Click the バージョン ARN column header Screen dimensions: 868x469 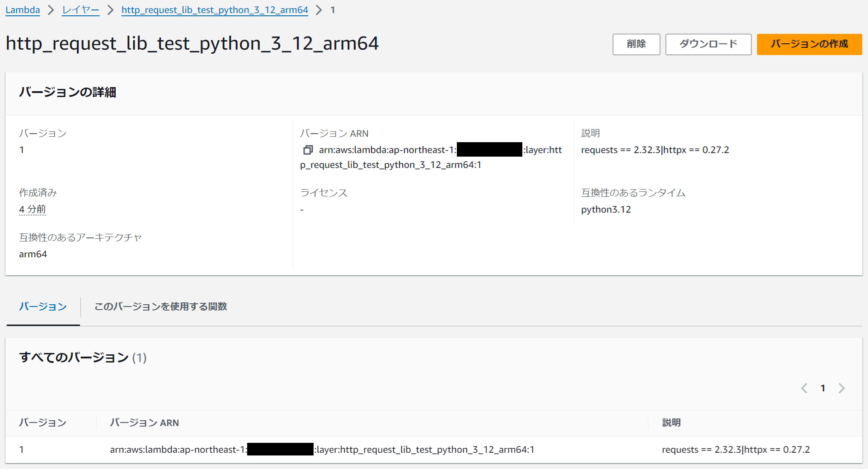(x=144, y=423)
